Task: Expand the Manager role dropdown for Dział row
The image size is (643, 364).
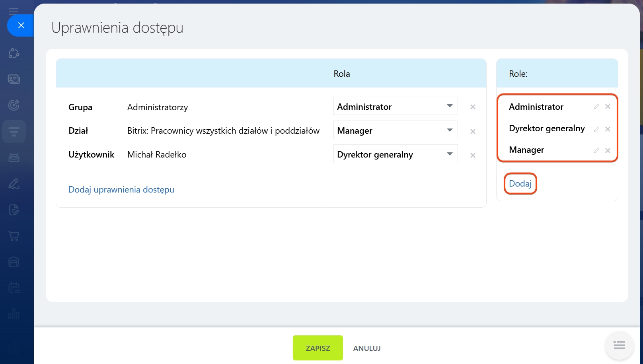Action: click(x=395, y=130)
